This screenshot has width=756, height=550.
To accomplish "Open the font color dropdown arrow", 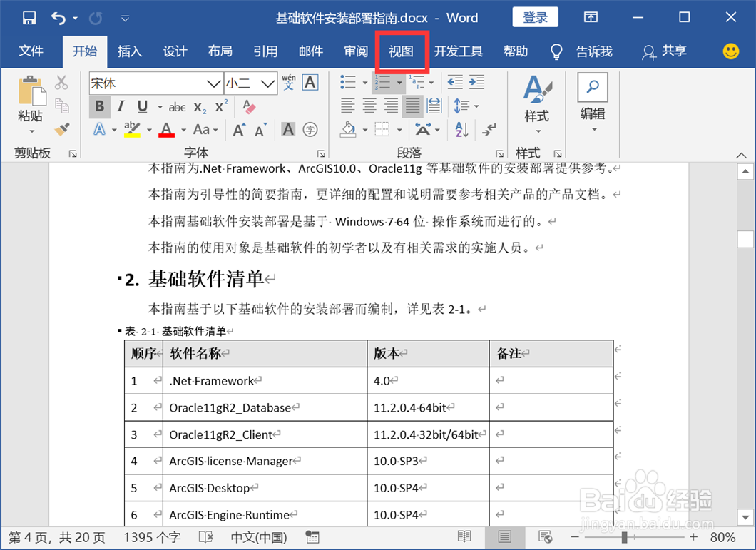I will click(x=184, y=130).
